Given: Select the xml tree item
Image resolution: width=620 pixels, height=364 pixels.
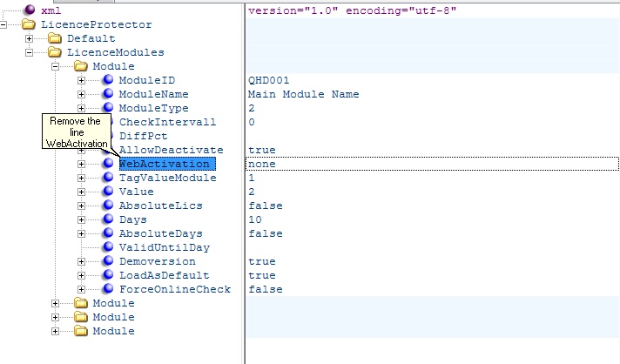Looking at the screenshot, I should [x=51, y=10].
